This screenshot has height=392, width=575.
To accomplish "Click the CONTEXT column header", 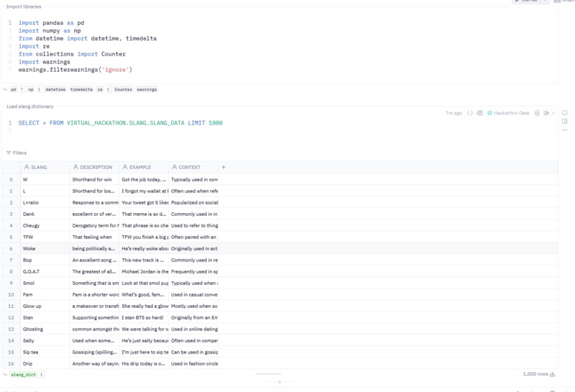I will point(186,167).
